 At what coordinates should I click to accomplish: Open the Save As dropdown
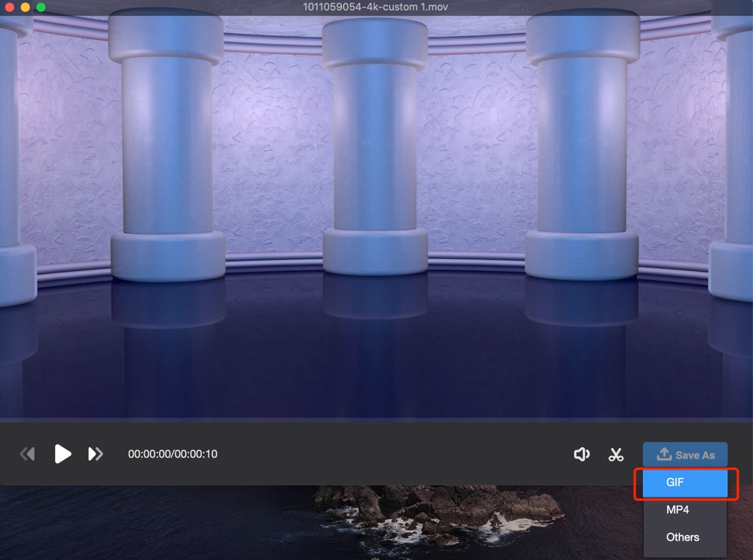point(684,455)
